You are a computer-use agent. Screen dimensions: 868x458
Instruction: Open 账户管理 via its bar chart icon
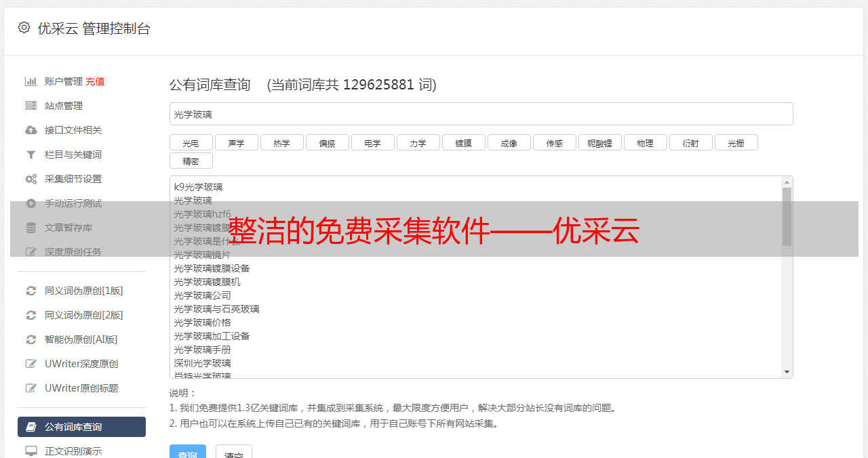click(31, 81)
